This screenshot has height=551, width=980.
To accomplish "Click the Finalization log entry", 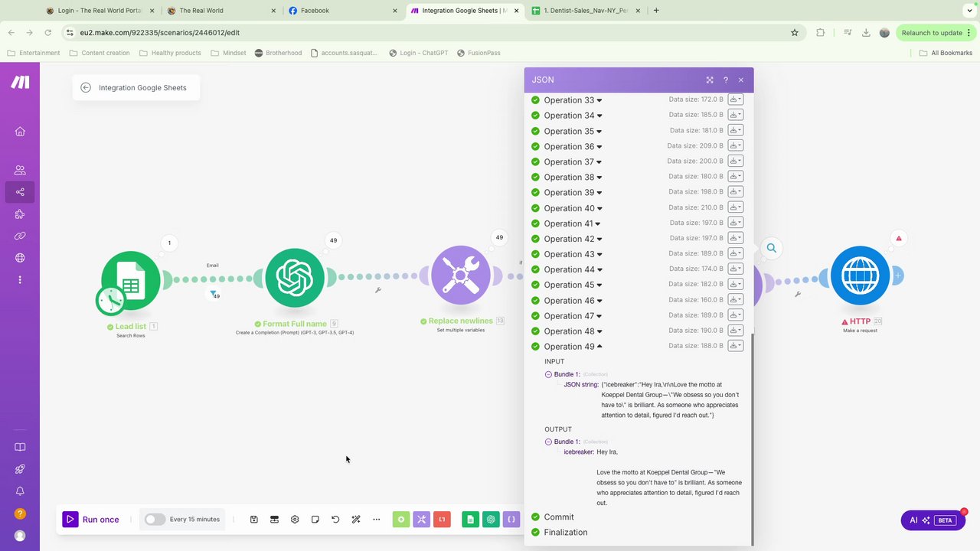I will coord(566,533).
